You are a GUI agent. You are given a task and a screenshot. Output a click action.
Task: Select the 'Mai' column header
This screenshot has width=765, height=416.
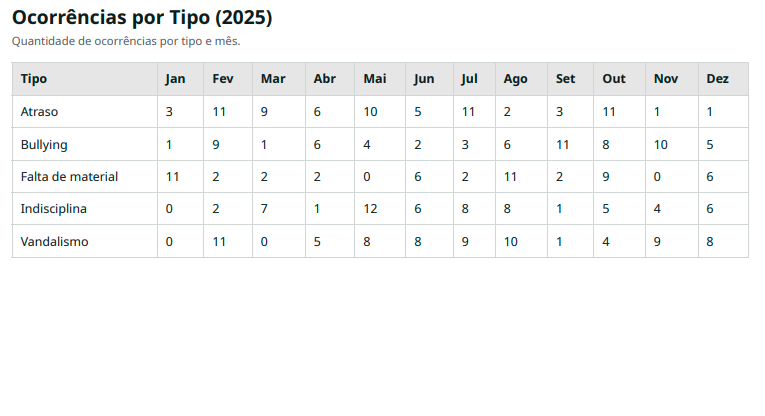pos(375,79)
